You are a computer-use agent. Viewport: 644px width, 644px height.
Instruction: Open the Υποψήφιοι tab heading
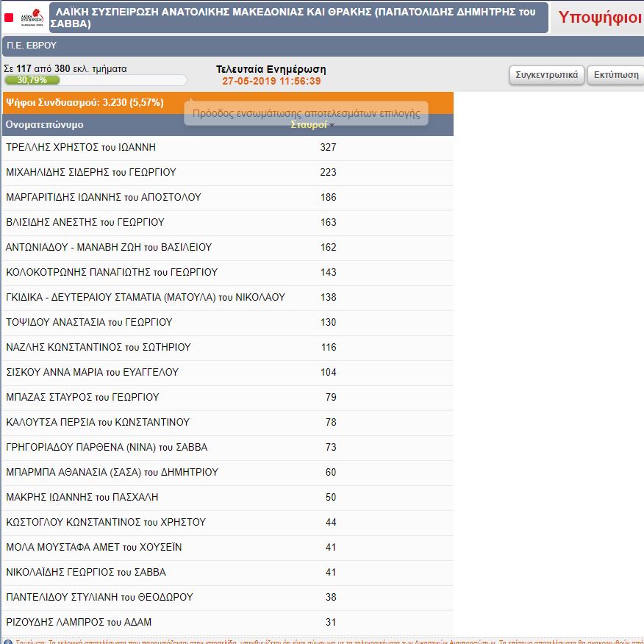600,18
